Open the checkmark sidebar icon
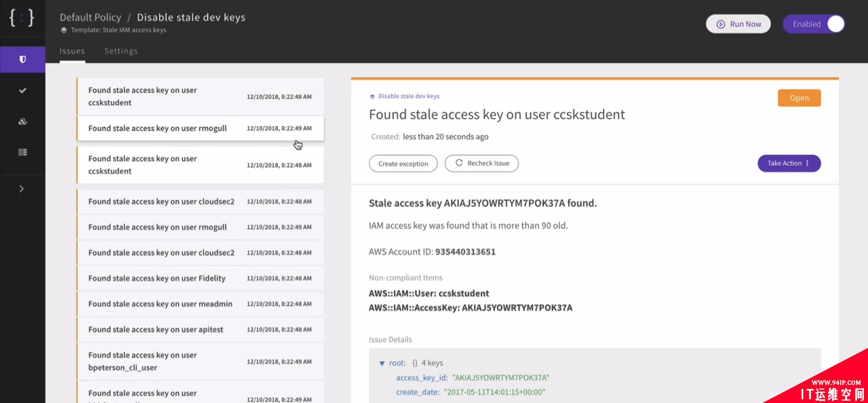The width and height of the screenshot is (868, 403). tap(22, 90)
